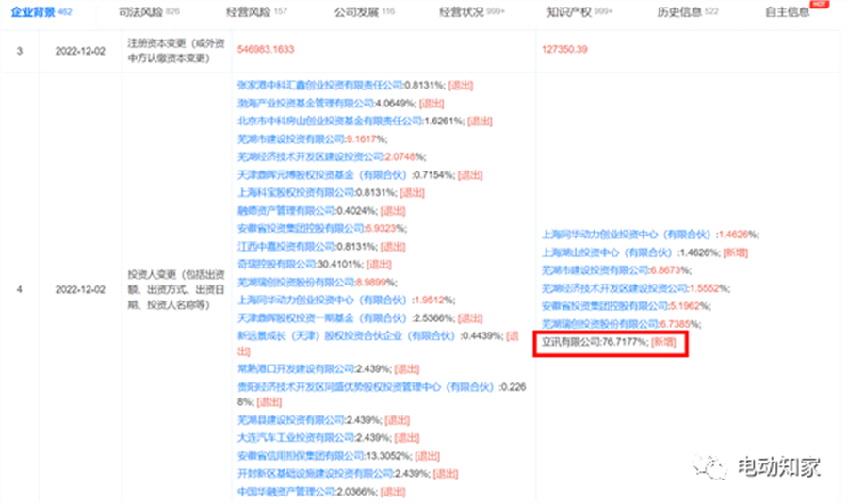The image size is (848, 504).
Task: Click the 2022-12-02 date in row 3
Action: pyautogui.click(x=80, y=51)
